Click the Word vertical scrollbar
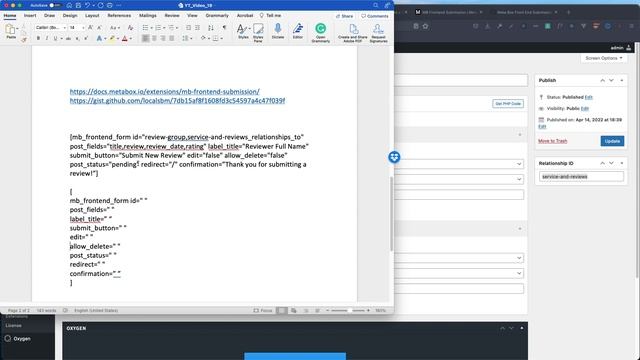This screenshot has width=640, height=360. pos(391,214)
